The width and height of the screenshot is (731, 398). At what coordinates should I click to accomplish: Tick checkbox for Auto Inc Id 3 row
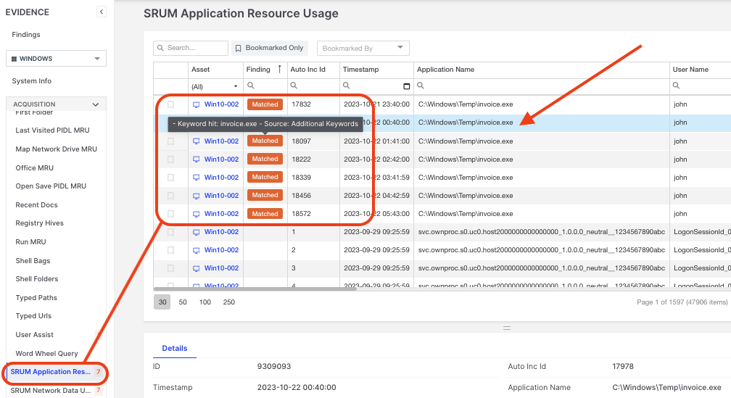(171, 268)
